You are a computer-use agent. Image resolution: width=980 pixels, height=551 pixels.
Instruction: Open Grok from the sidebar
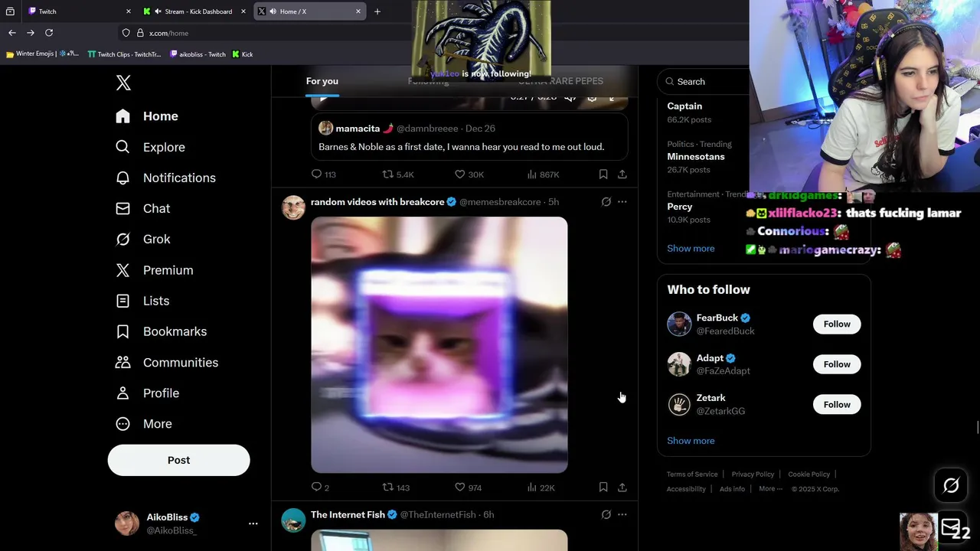142,239
